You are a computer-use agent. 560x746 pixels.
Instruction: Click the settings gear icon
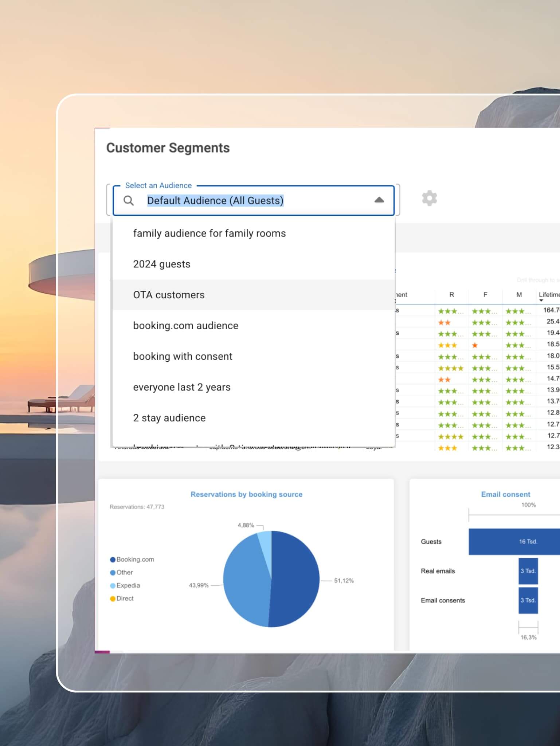(x=429, y=199)
